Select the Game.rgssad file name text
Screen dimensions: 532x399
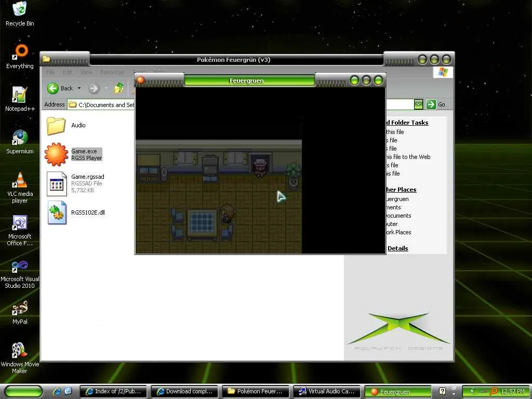point(87,177)
